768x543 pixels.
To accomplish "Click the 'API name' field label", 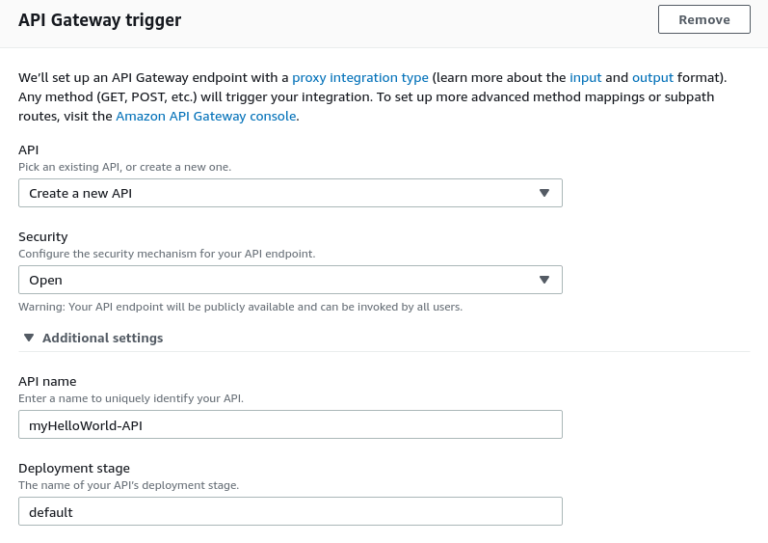I will [x=47, y=381].
